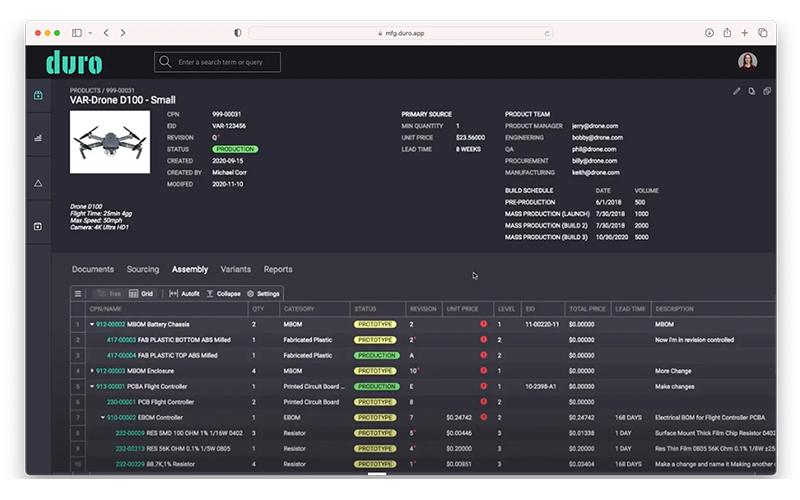Image resolution: width=800 pixels, height=500 pixels.
Task: Click the duplicate product icon at top right
Action: coord(767,91)
